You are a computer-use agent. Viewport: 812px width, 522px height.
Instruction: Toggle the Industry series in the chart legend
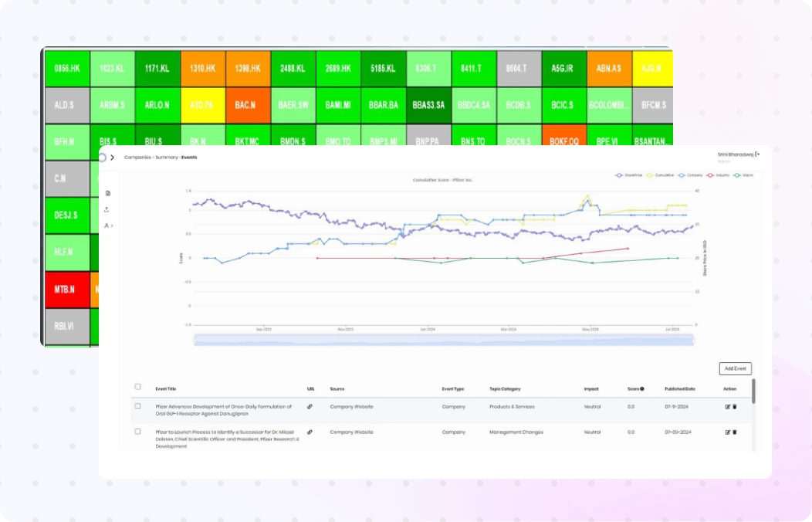click(718, 175)
